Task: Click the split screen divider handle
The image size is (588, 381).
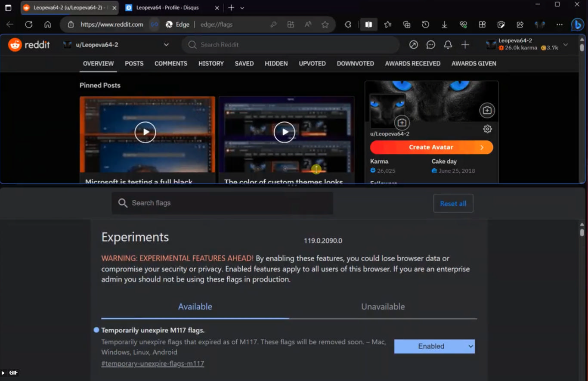Action: pyautogui.click(x=293, y=186)
